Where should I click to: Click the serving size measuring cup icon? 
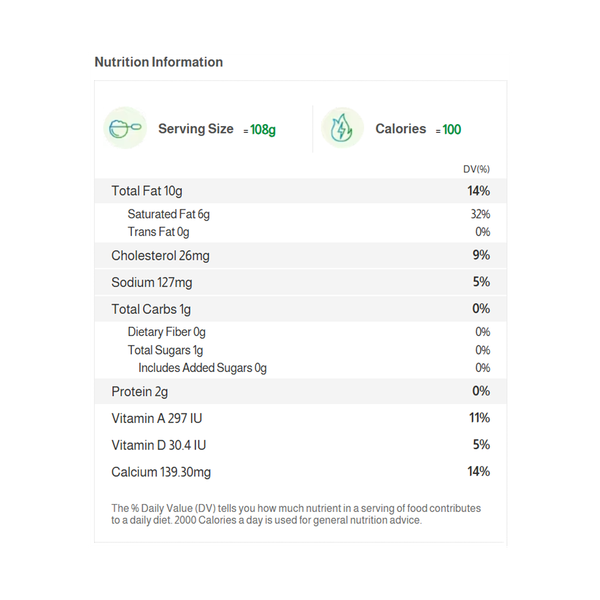click(125, 129)
